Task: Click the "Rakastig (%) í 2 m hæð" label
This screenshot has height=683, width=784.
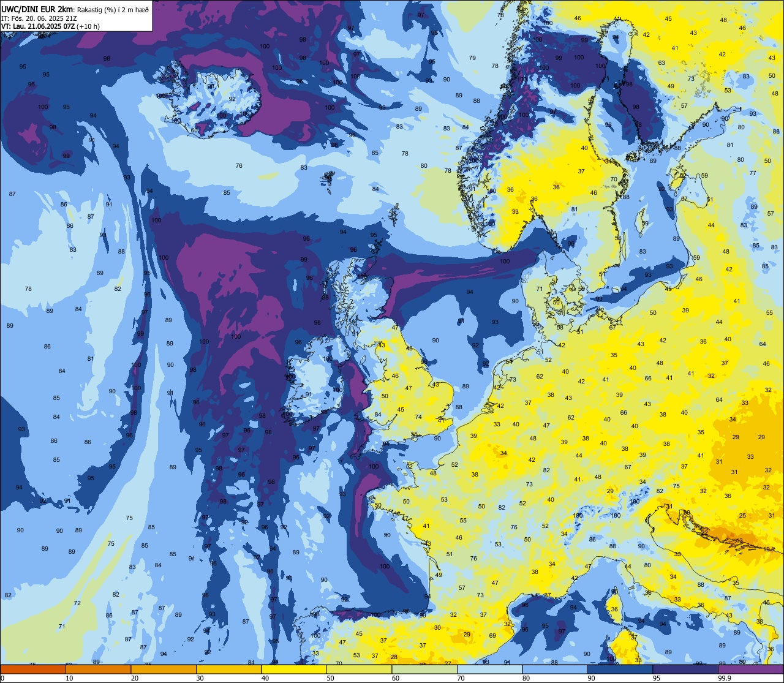Action: pos(113,9)
